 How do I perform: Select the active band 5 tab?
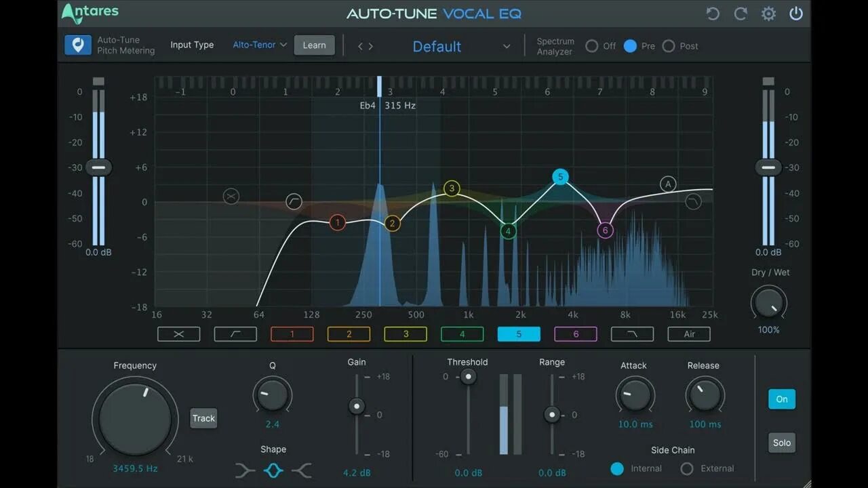pyautogui.click(x=519, y=334)
